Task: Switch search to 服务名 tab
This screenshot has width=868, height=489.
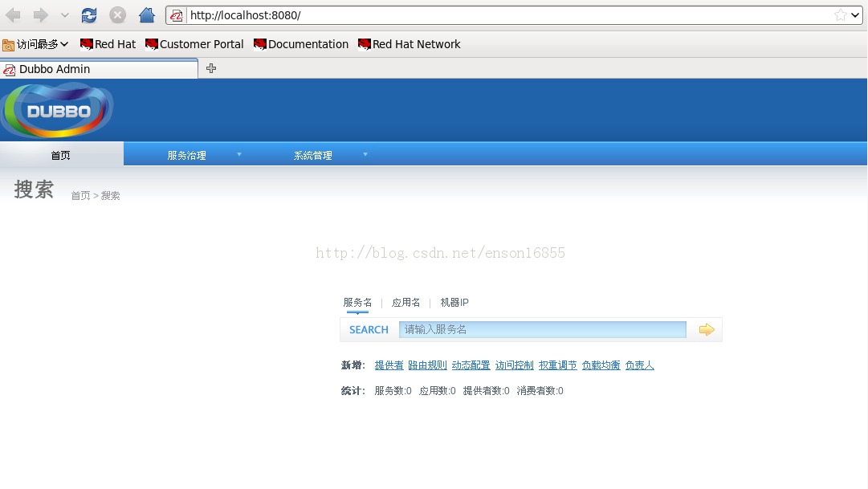Action: coord(357,303)
